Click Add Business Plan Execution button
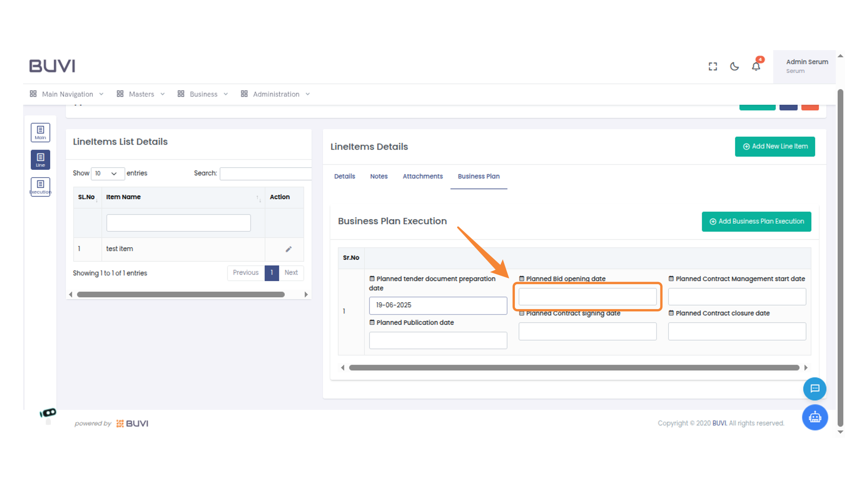This screenshot has height=488, width=868. tap(756, 221)
